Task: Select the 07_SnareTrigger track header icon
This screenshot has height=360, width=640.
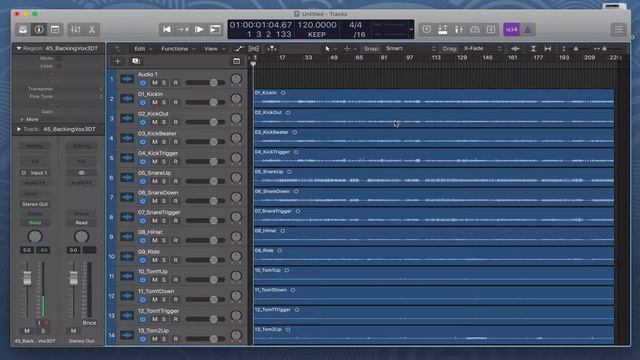Action: click(127, 217)
